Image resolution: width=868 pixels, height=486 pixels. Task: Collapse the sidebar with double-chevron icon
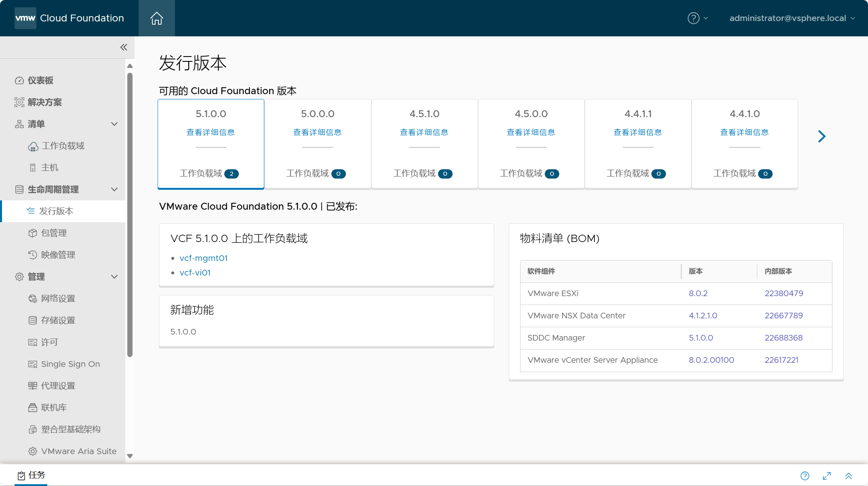(x=124, y=47)
